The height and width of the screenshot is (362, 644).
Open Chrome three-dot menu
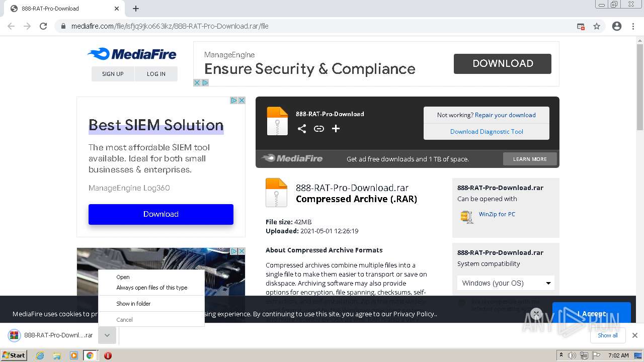pyautogui.click(x=633, y=26)
